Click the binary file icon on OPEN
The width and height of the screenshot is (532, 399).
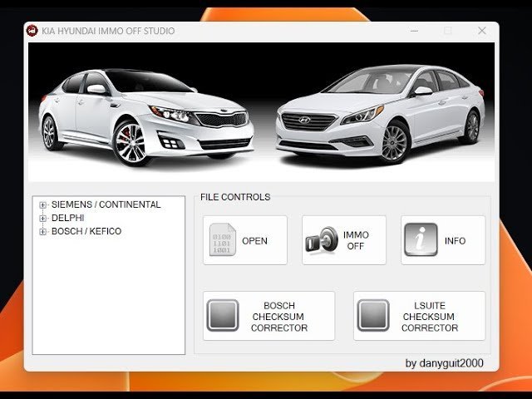[223, 239]
